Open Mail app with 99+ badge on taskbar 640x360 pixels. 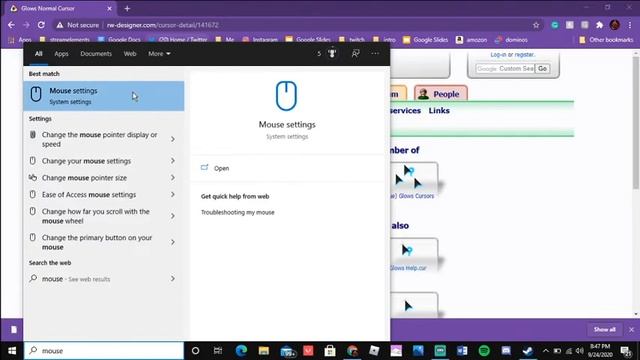point(288,351)
